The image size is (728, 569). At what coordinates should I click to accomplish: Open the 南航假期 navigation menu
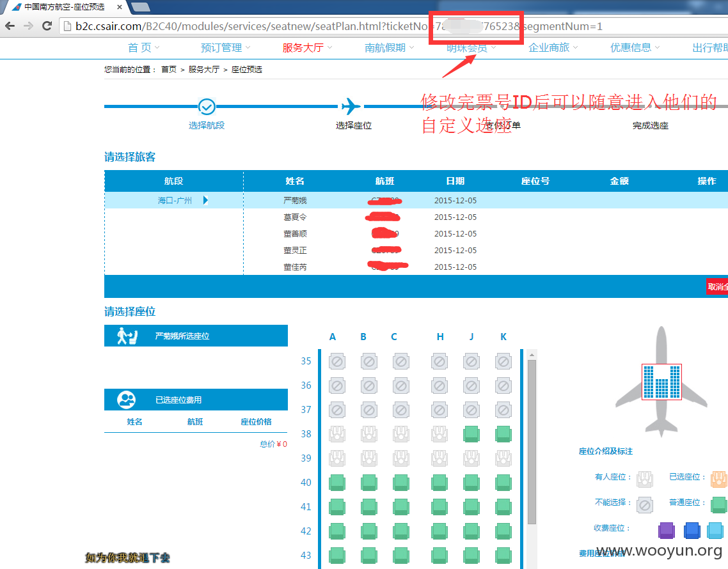pyautogui.click(x=389, y=47)
